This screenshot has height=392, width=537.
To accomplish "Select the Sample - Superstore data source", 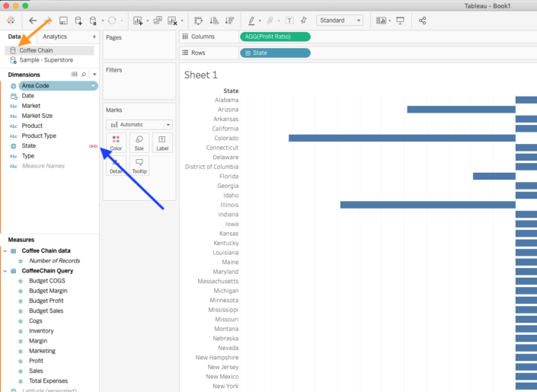I will (46, 59).
